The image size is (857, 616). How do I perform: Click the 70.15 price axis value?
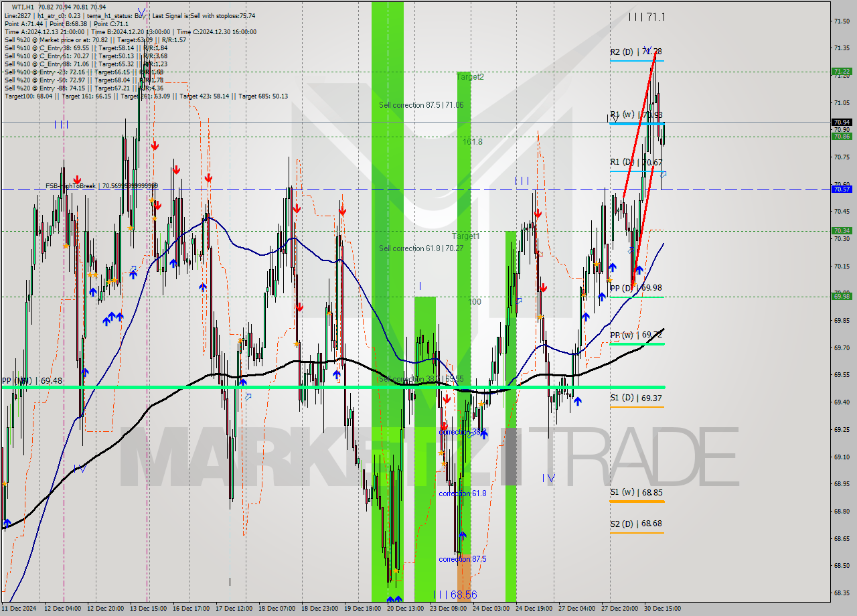click(x=842, y=266)
